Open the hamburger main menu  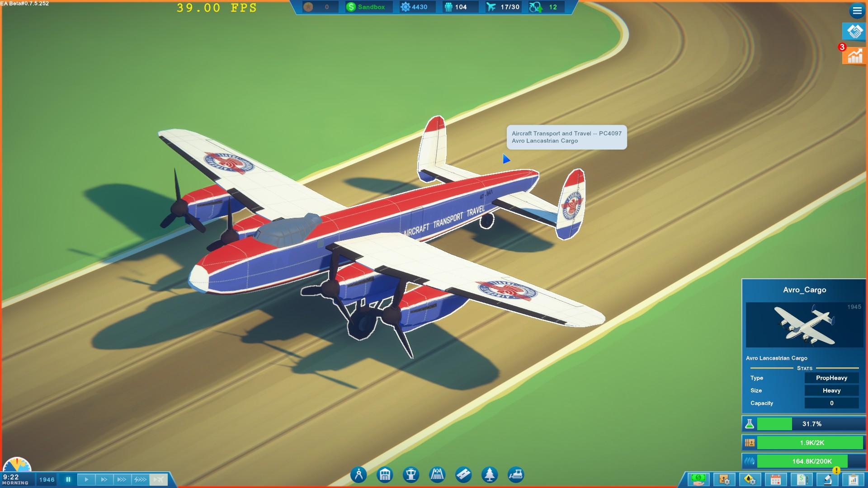click(x=857, y=10)
